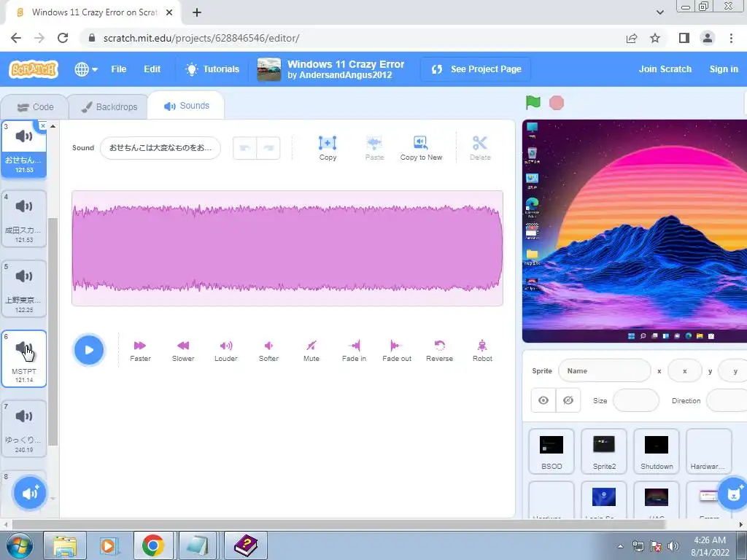747x560 pixels.
Task: Click the Choose a Sprite cat button
Action: (x=732, y=494)
